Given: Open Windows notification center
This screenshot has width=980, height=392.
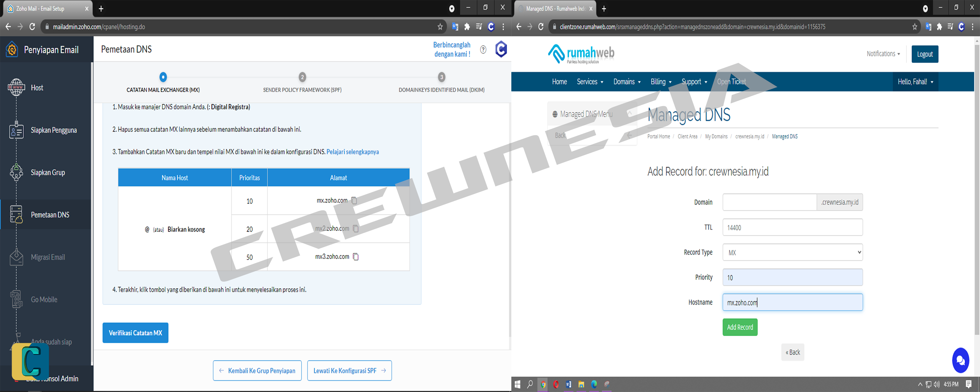Looking at the screenshot, I should (x=968, y=384).
